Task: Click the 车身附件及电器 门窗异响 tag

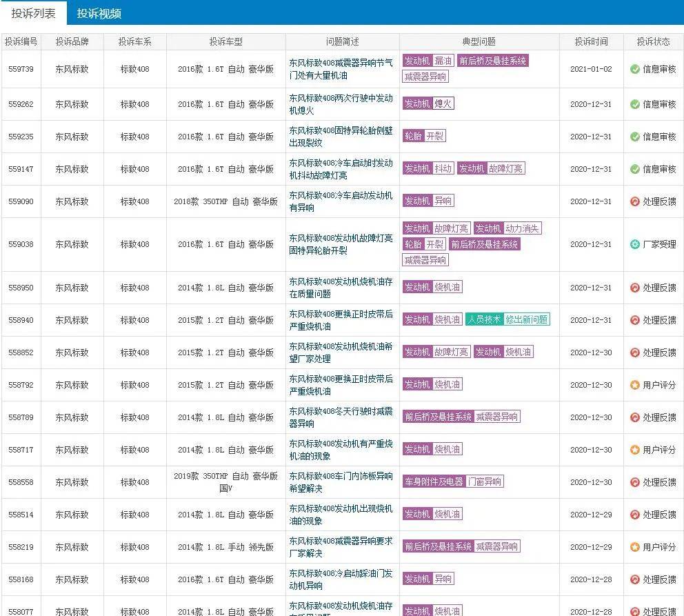Action: [453, 481]
